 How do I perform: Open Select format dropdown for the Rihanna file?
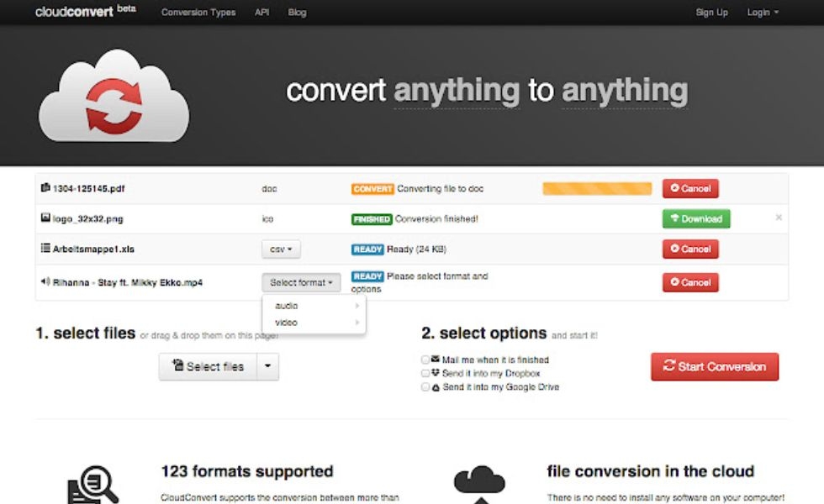[301, 282]
